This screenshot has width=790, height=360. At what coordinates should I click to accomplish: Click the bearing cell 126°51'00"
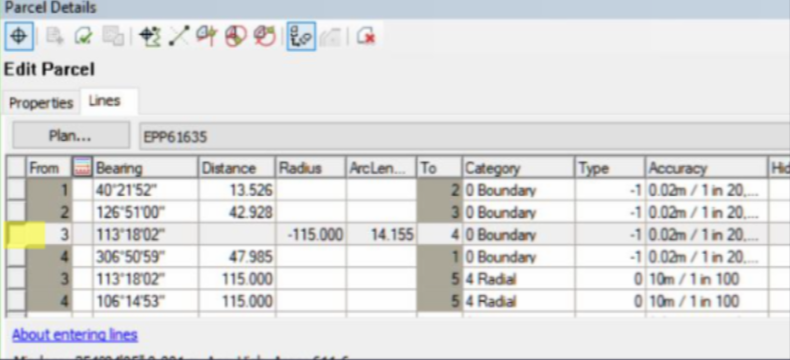pos(145,212)
